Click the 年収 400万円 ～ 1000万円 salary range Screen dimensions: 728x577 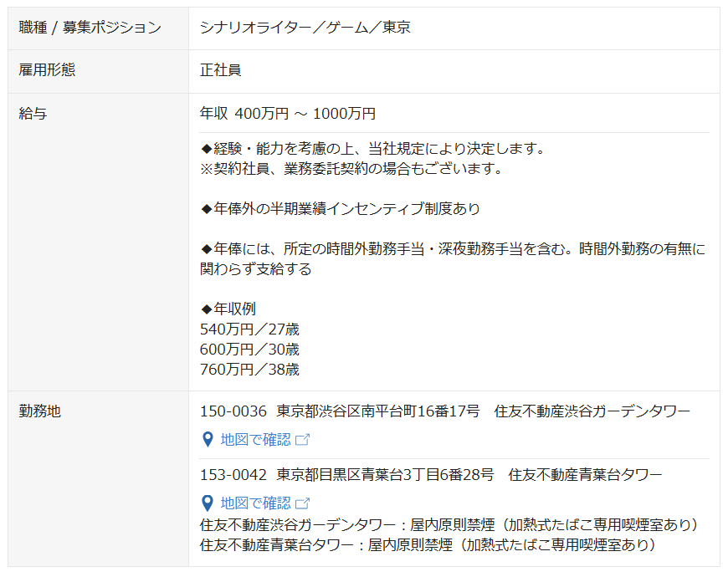point(287,114)
